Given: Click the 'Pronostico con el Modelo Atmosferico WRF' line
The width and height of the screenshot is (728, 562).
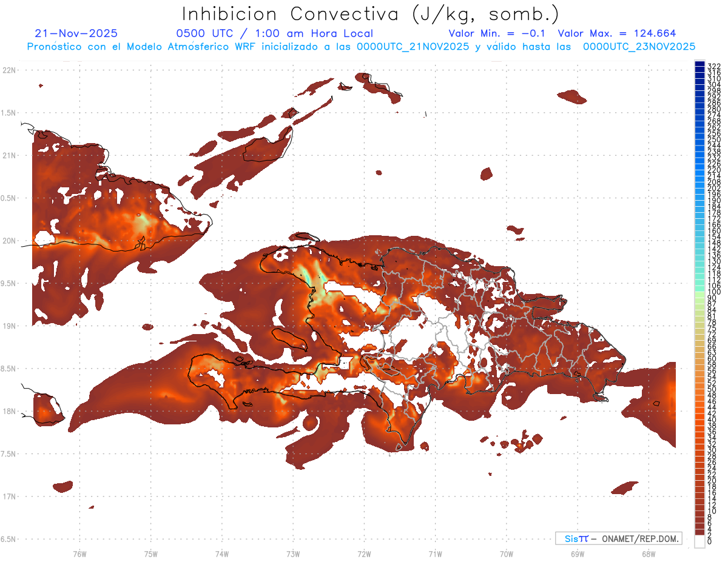Looking at the screenshot, I should [361, 47].
